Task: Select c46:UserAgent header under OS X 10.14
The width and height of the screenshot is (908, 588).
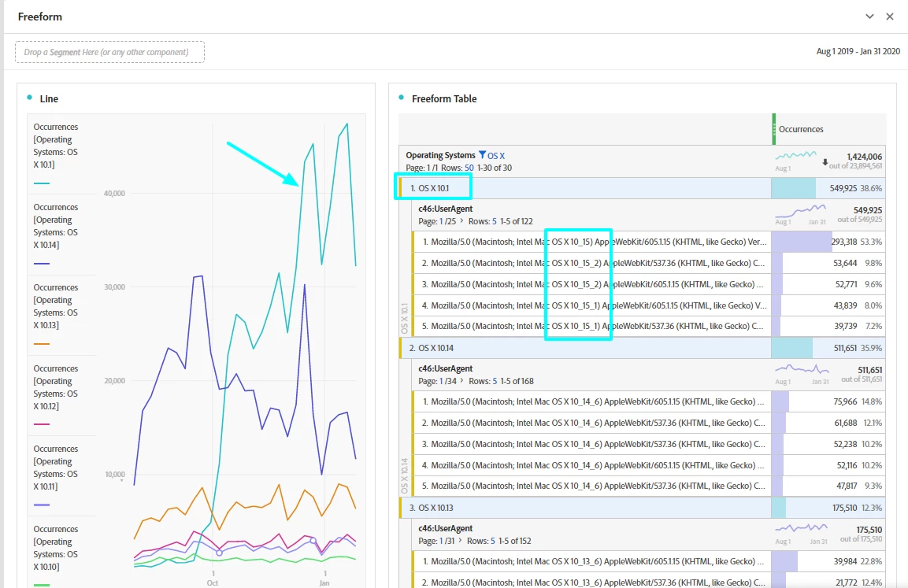Action: click(445, 368)
